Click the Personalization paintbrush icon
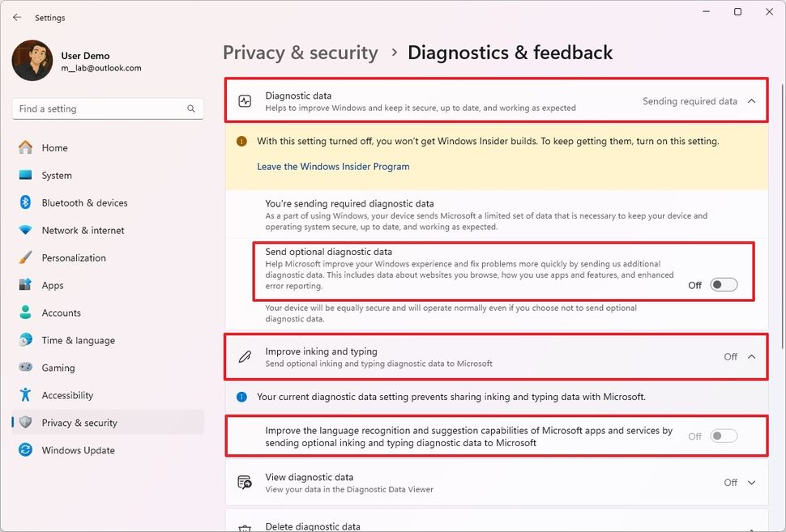 click(25, 257)
